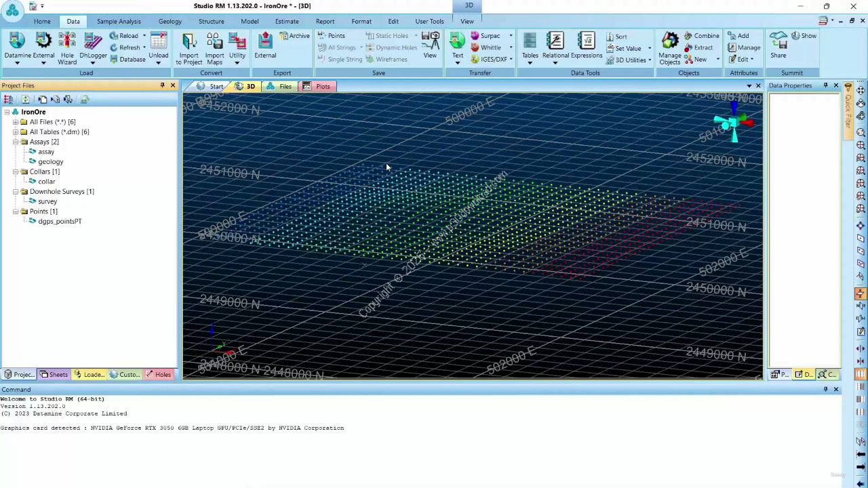The image size is (868, 488).
Task: Select the assay table
Action: point(46,152)
